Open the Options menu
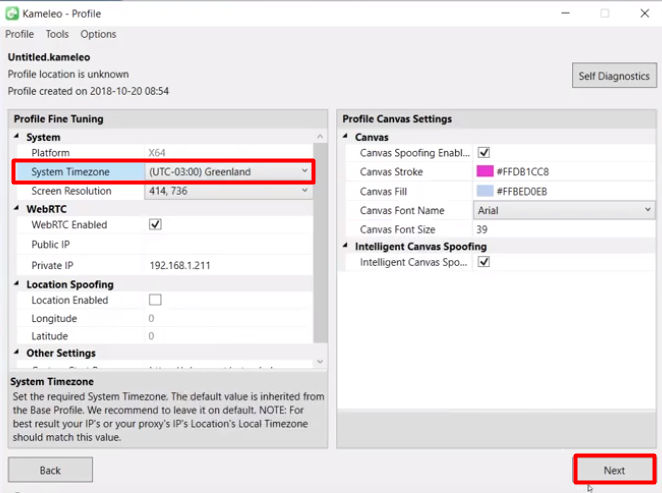This screenshot has height=493, width=662. 98,34
